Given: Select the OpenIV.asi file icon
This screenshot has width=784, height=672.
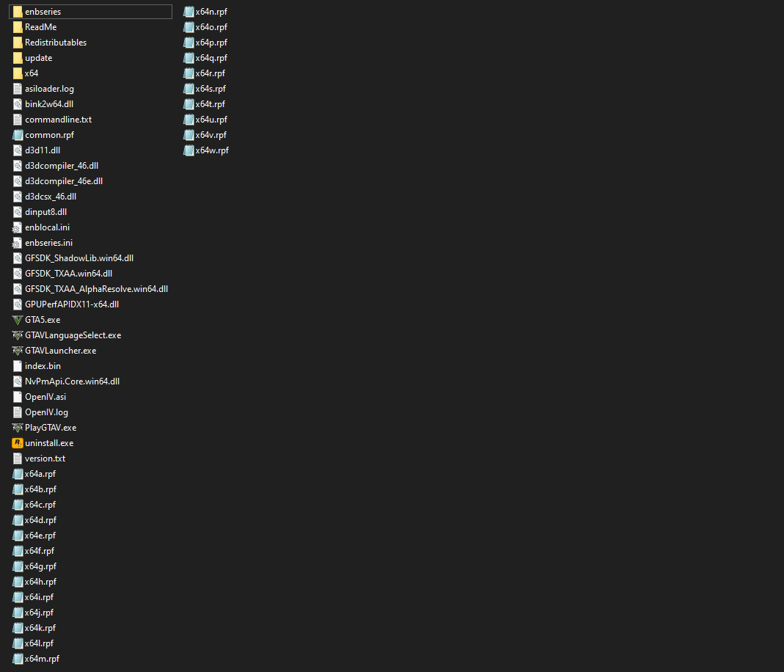Looking at the screenshot, I should pyautogui.click(x=18, y=396).
